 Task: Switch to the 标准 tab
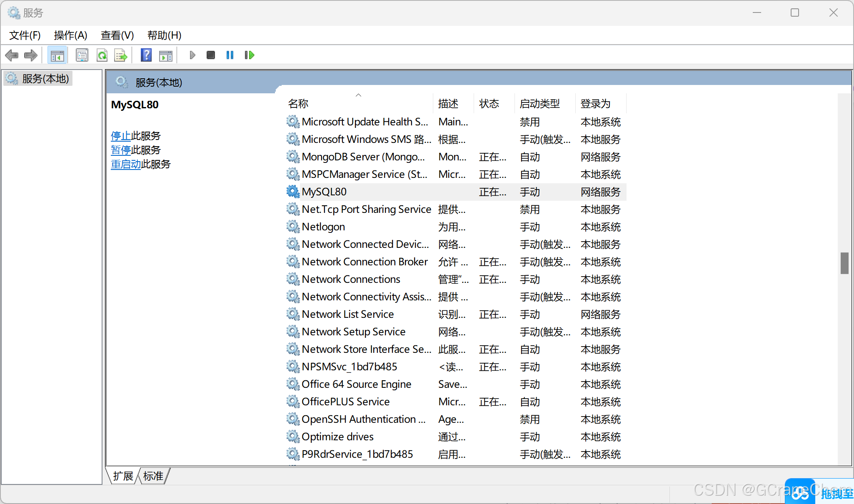click(x=153, y=476)
